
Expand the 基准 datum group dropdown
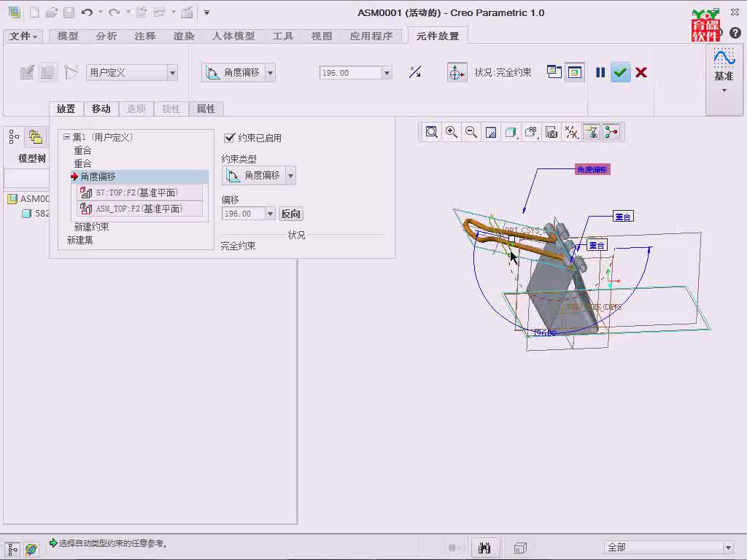pos(724,90)
